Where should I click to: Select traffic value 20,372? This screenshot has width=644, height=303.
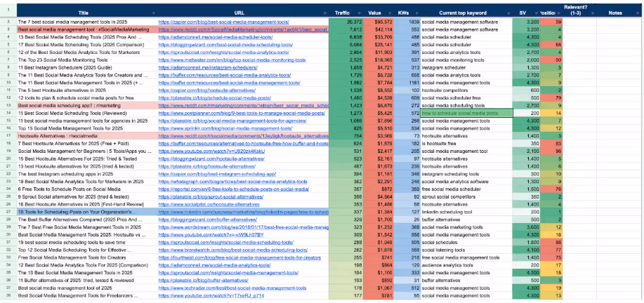pos(346,22)
